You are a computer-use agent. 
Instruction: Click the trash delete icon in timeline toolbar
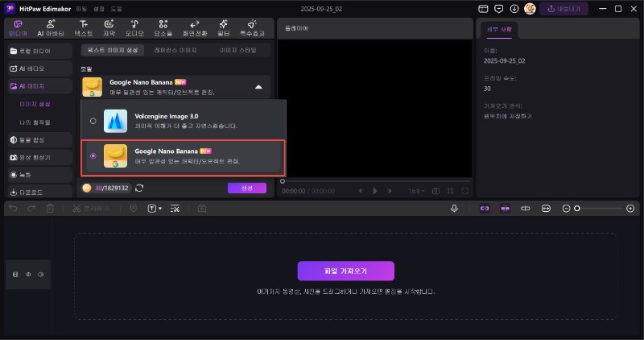(50, 209)
